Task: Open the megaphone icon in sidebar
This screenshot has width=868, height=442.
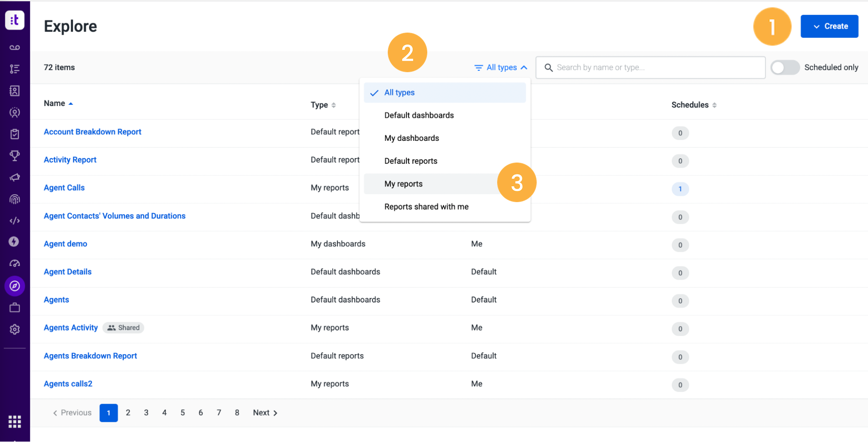Action: coord(14,177)
